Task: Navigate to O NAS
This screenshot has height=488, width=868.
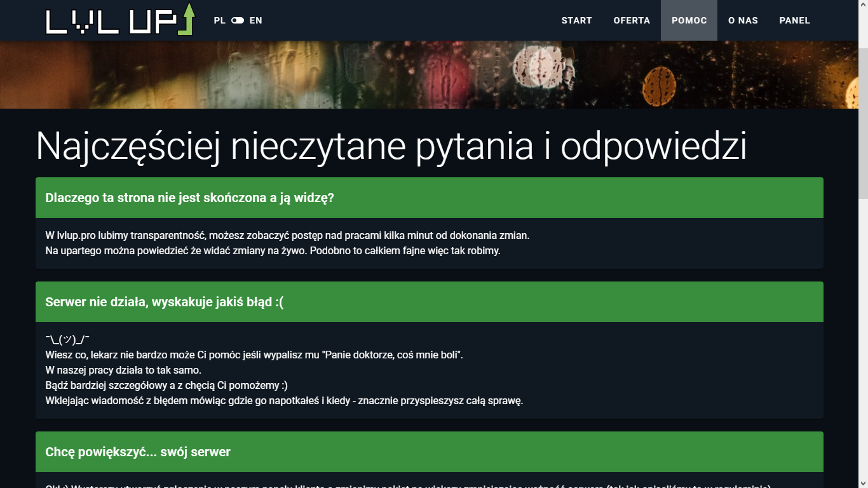Action: pos(743,20)
